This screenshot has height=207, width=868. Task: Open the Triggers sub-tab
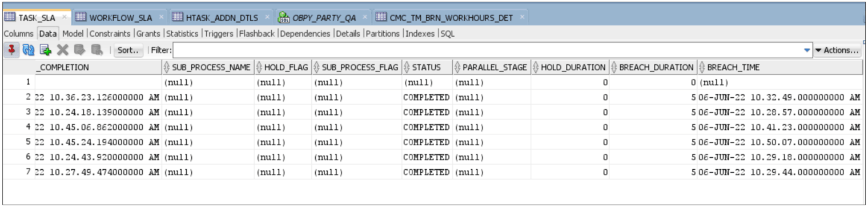point(219,34)
